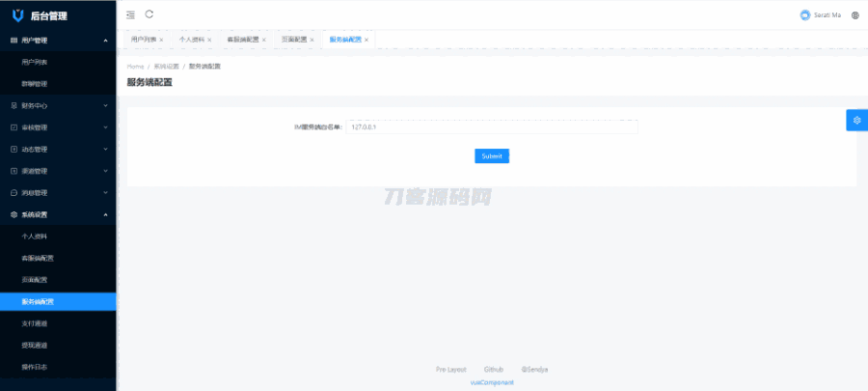
Task: Click the 系统设置 gear icon
Action: click(x=14, y=214)
